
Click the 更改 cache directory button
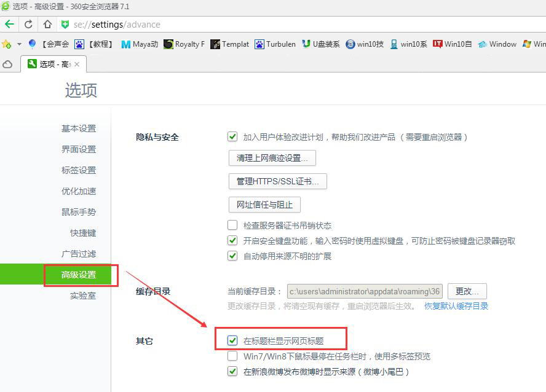[467, 291]
